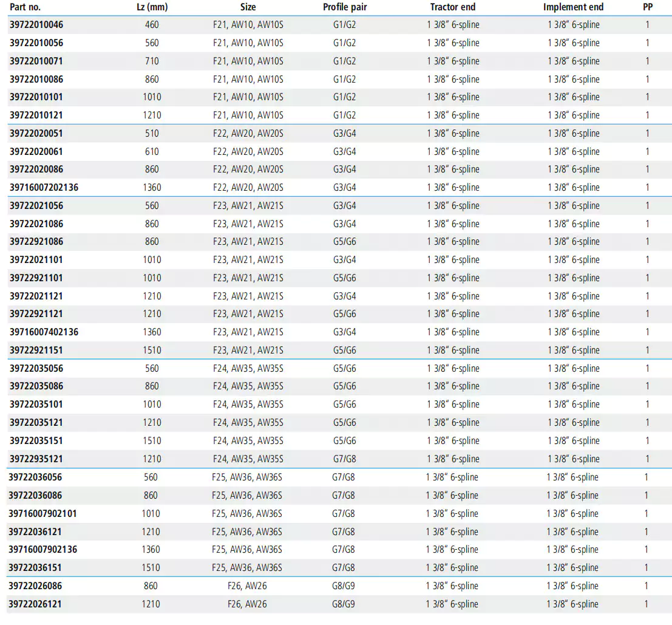Click the 'Part no.' column header
The image size is (672, 625).
click(25, 7)
